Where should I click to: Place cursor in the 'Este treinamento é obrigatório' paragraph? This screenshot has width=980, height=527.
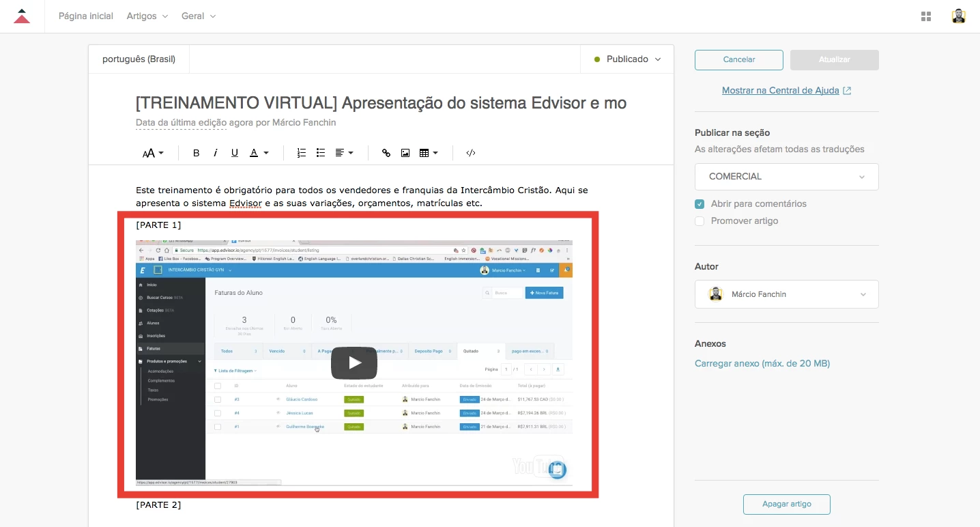click(362, 197)
